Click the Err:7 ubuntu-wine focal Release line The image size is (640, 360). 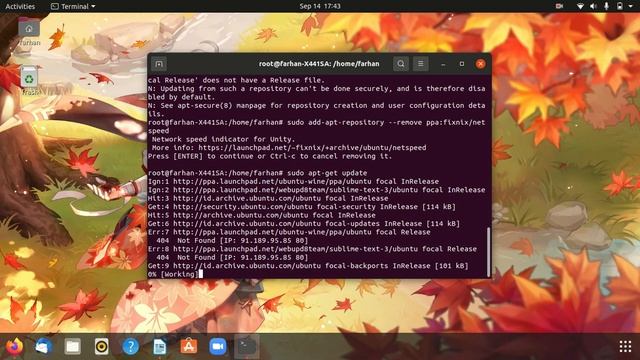click(x=289, y=232)
